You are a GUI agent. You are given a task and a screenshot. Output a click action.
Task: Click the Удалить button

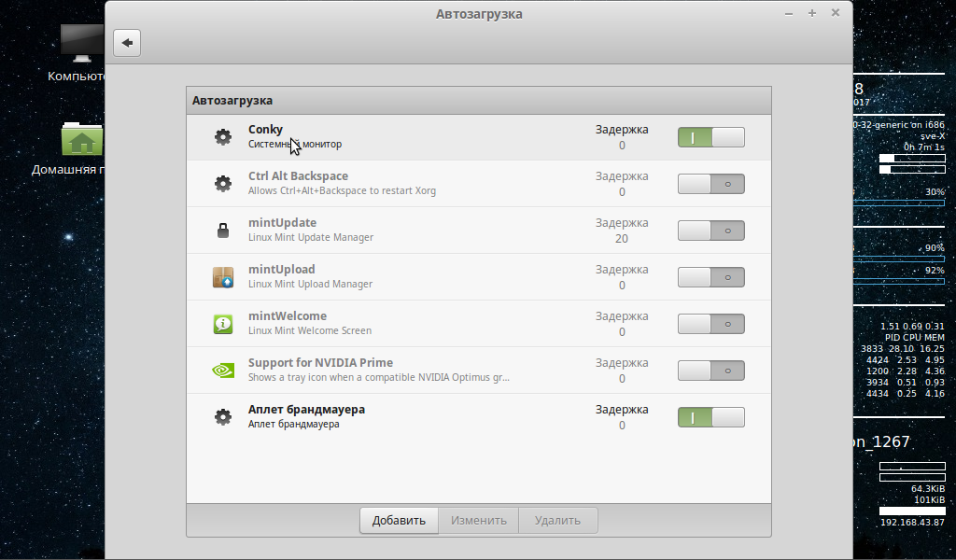coord(557,521)
